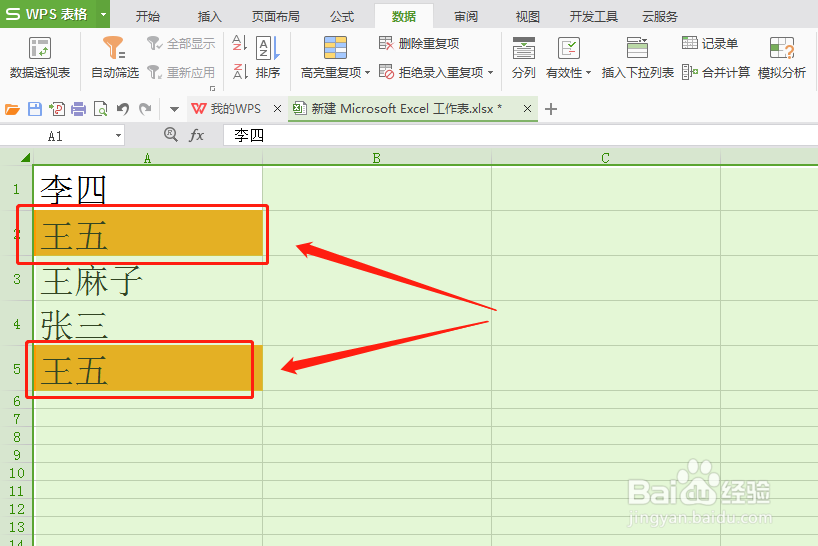Expand the 有效性 dropdown arrow
This screenshot has height=546, width=818.
click(588, 72)
